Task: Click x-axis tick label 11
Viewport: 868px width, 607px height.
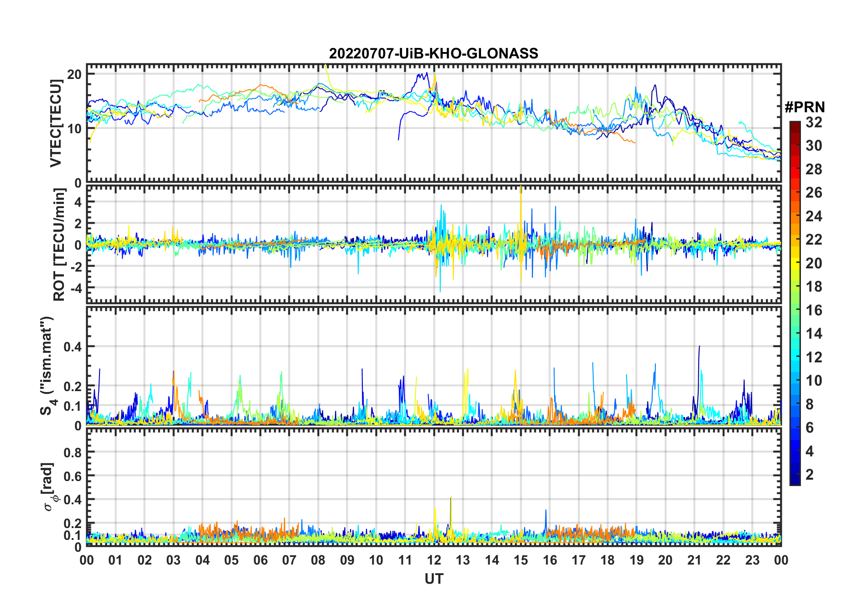Action: pyautogui.click(x=405, y=560)
